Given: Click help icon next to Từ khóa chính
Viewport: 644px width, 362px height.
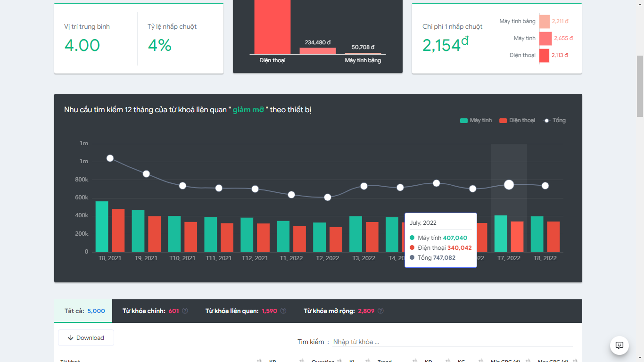Looking at the screenshot, I should (185, 311).
